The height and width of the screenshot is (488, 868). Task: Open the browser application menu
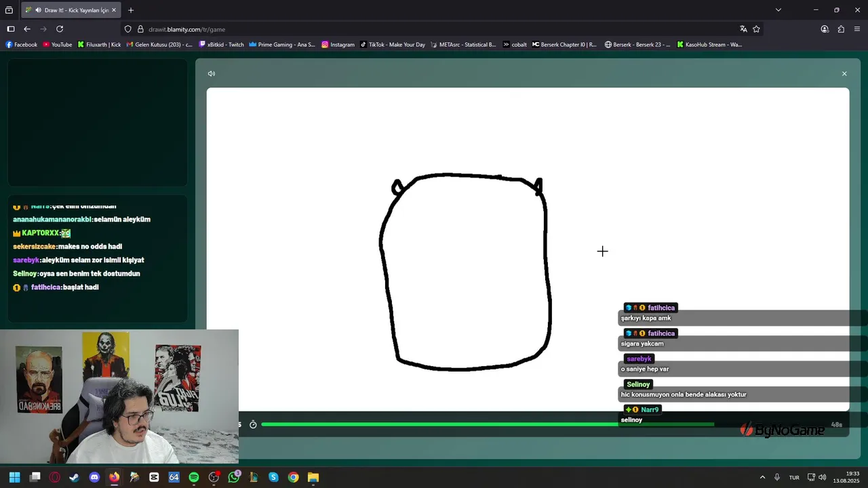pyautogui.click(x=857, y=29)
